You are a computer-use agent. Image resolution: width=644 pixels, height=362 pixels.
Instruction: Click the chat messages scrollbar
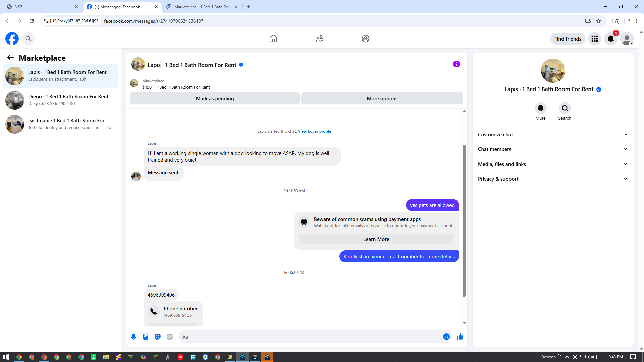(x=464, y=221)
